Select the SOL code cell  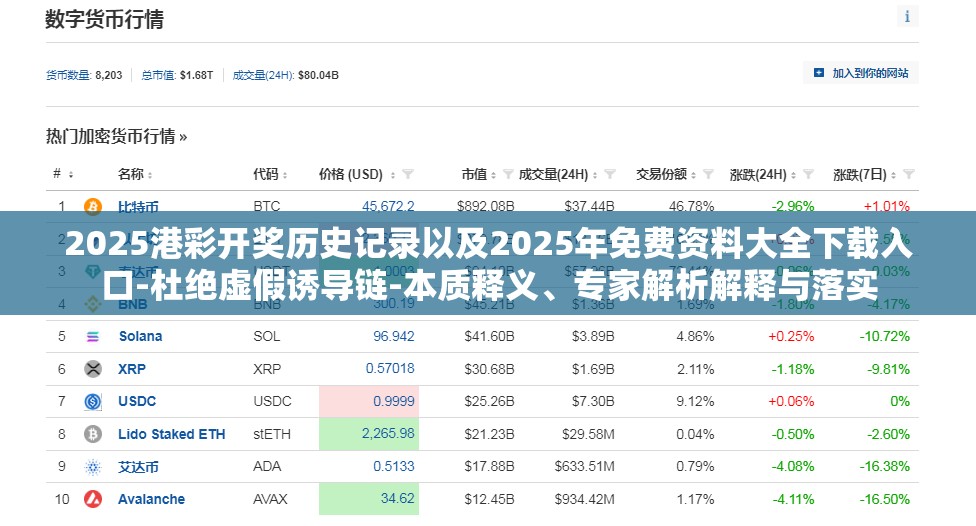pos(266,337)
